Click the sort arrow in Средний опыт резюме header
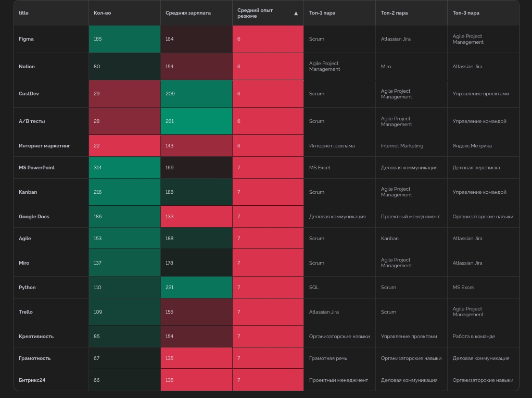This screenshot has width=532, height=398. pos(296,13)
